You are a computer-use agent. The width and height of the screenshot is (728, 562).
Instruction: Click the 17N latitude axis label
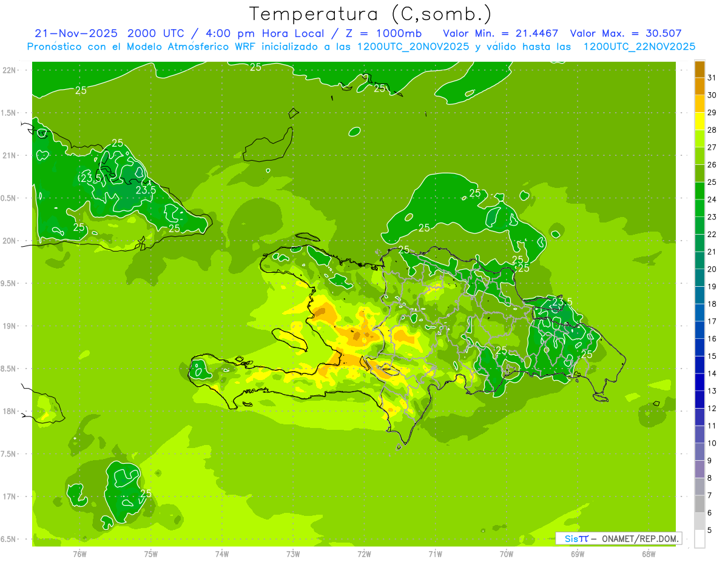pos(9,497)
